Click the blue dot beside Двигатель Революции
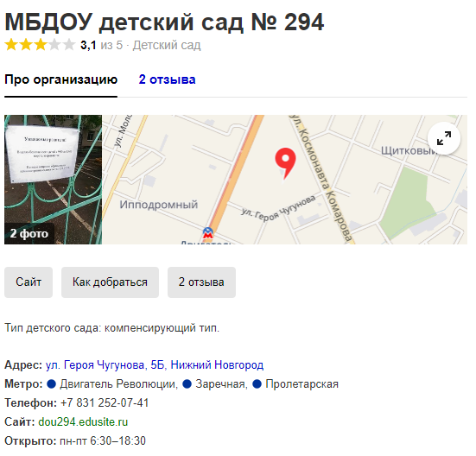476x456 pixels. (51, 384)
